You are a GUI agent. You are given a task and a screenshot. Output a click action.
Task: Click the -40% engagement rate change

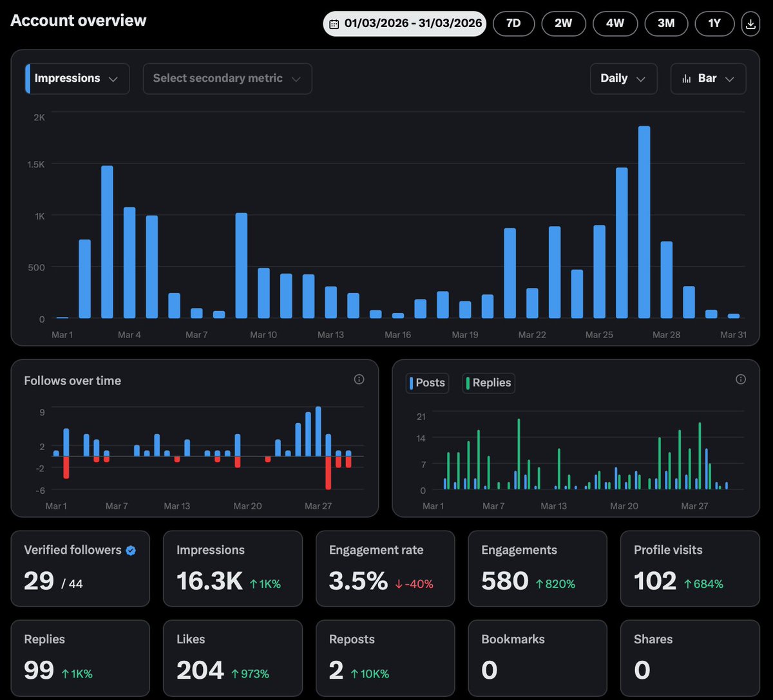414,584
